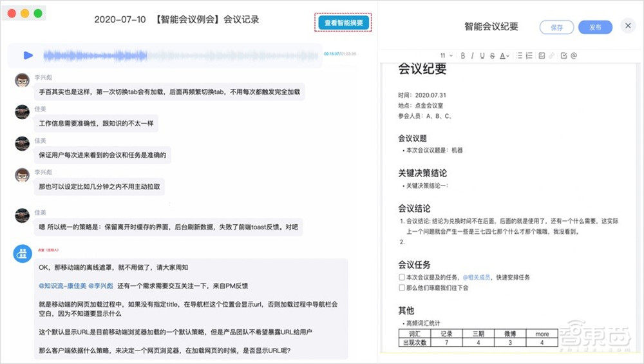Click the 会议议题 heading
Image resolution: width=644 pixels, height=364 pixels.
tap(412, 138)
